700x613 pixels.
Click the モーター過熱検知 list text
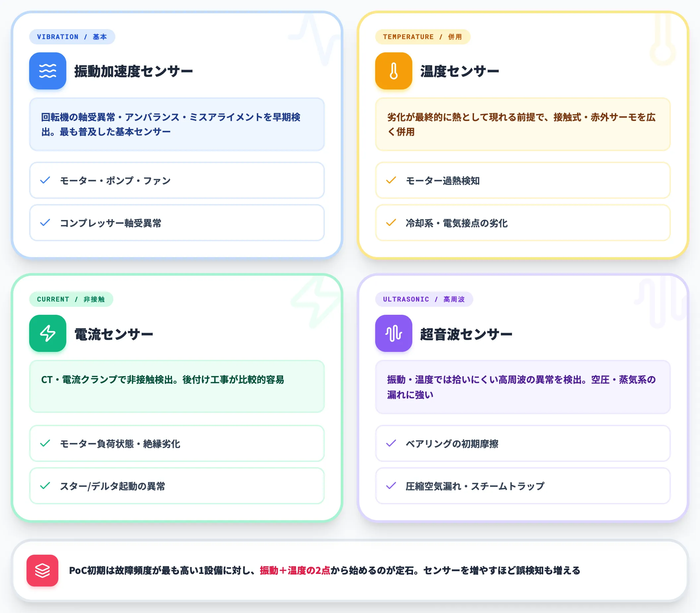coord(443,181)
